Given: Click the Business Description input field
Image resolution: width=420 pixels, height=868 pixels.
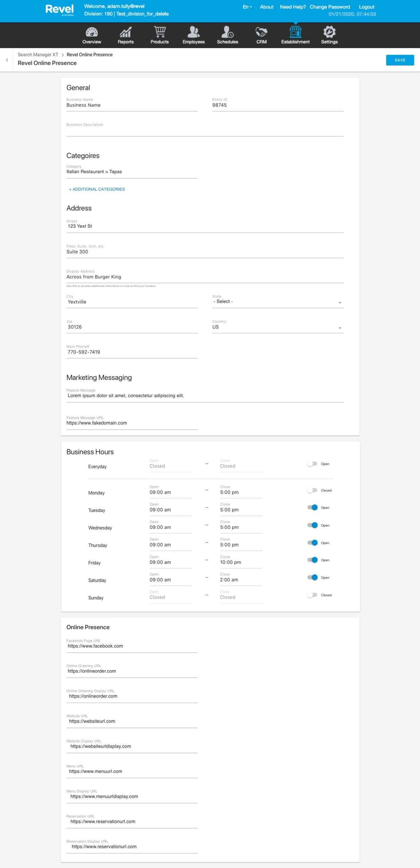Looking at the screenshot, I should pos(205,132).
